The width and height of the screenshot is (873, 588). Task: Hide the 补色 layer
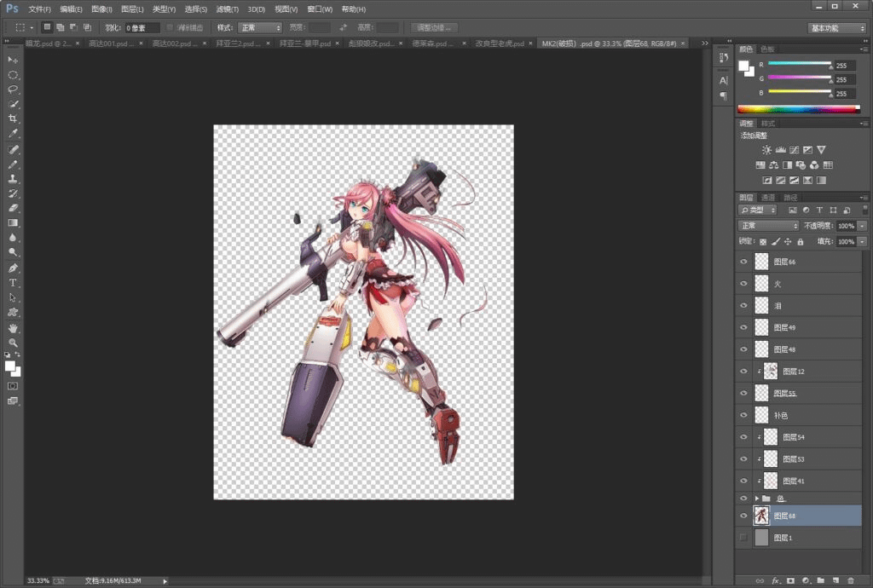coord(743,415)
